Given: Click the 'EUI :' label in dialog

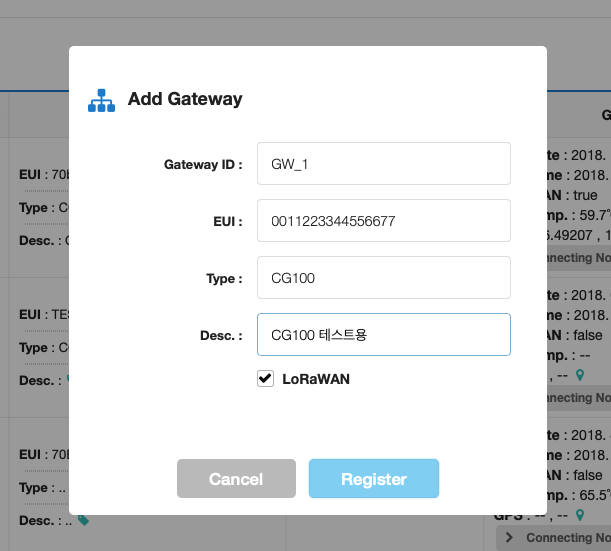Looking at the screenshot, I should click(x=227, y=221).
